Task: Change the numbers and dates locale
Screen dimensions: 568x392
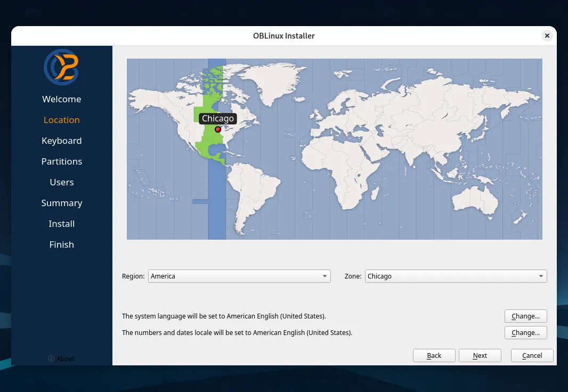Action: coord(525,333)
